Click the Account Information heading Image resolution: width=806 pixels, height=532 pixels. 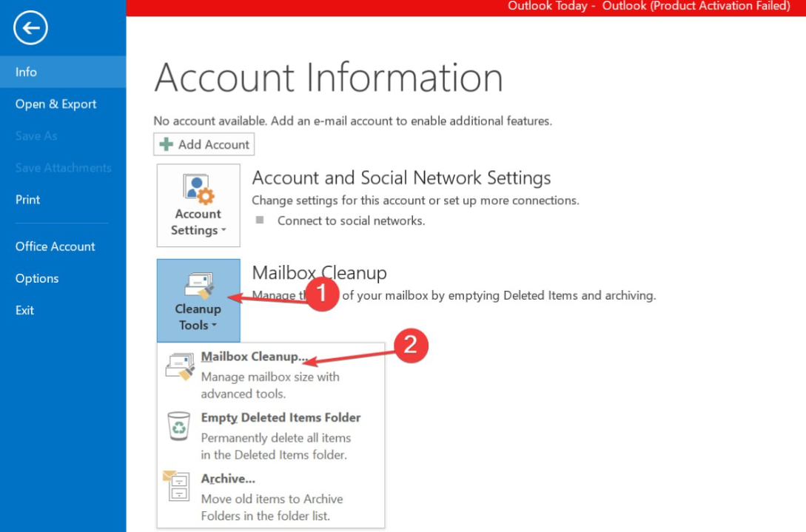pos(329,78)
